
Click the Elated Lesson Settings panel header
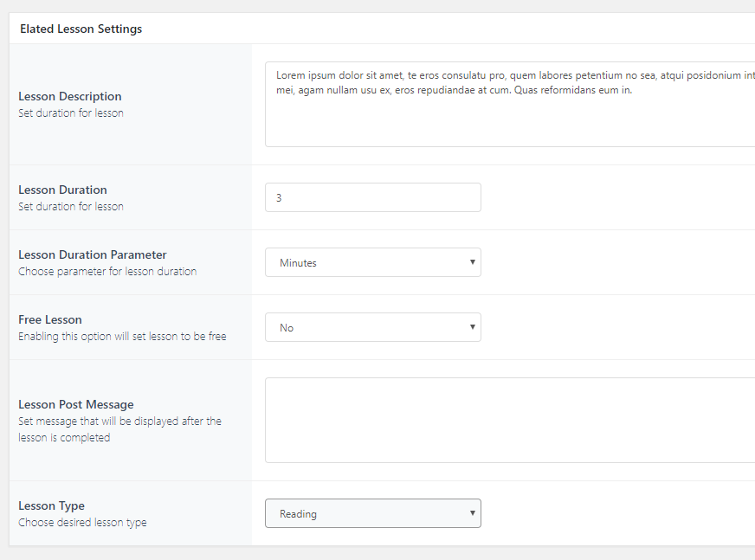tap(81, 29)
